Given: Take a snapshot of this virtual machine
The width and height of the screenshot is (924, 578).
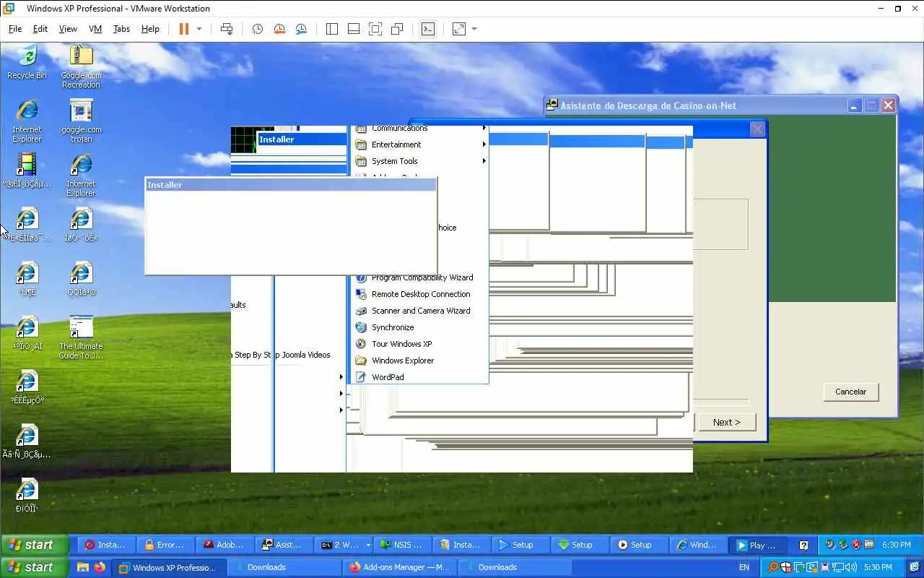Looking at the screenshot, I should click(x=257, y=29).
